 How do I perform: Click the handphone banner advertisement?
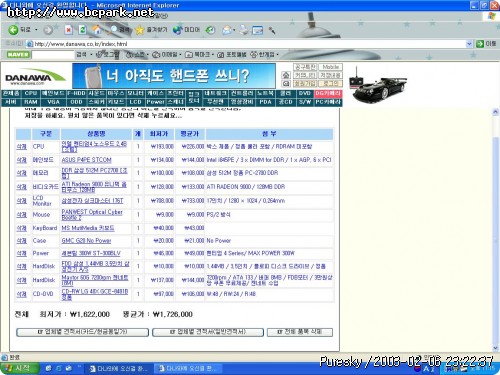pos(174,76)
